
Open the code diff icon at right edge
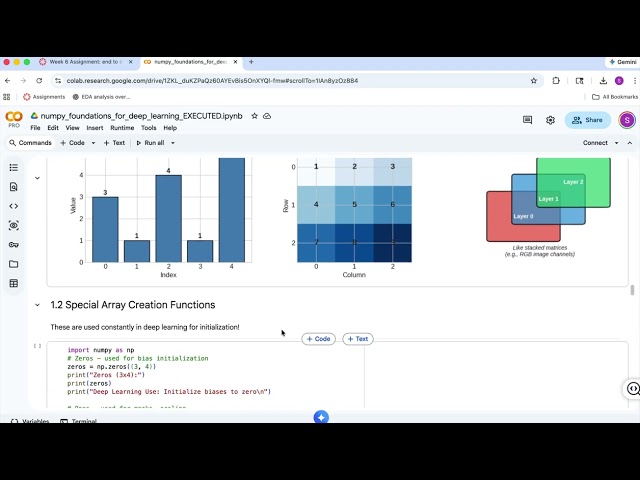(x=633, y=388)
